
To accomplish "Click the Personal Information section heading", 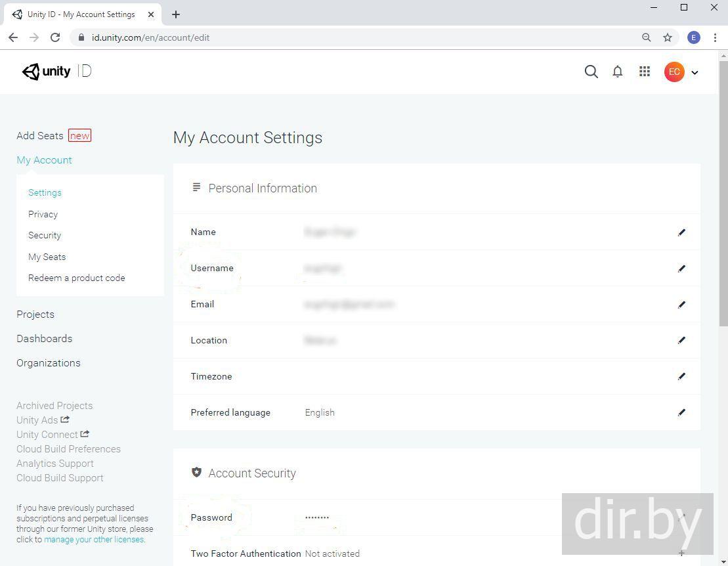I will [x=263, y=188].
